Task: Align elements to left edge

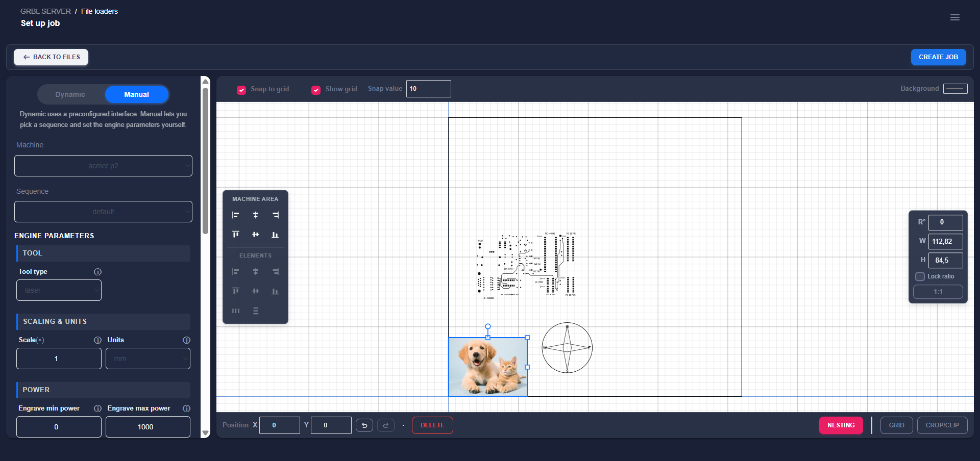Action: point(235,272)
